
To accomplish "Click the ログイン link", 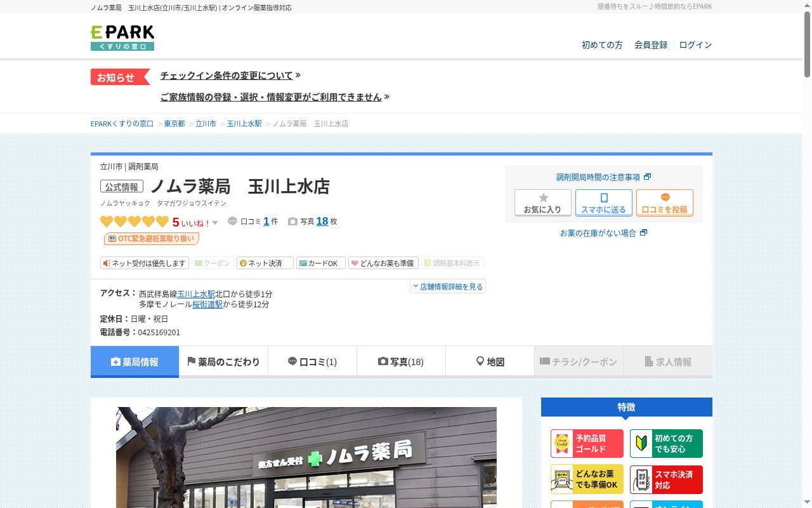I will (x=695, y=45).
